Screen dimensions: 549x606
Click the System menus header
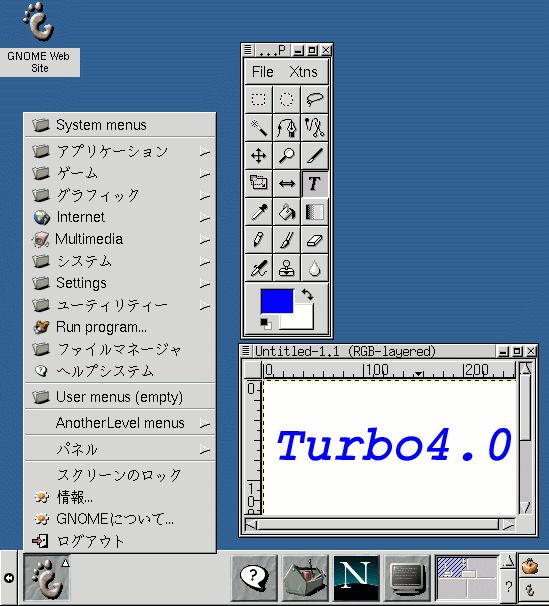120,125
